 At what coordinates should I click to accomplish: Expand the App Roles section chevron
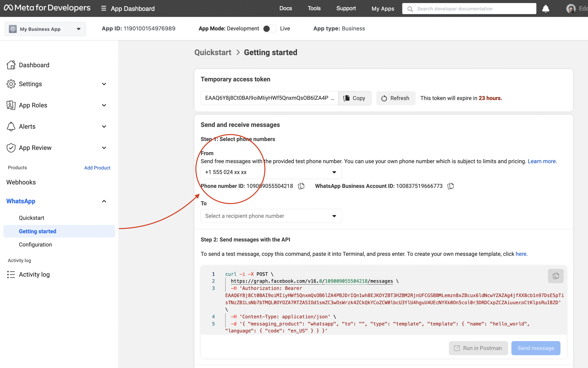pyautogui.click(x=104, y=105)
